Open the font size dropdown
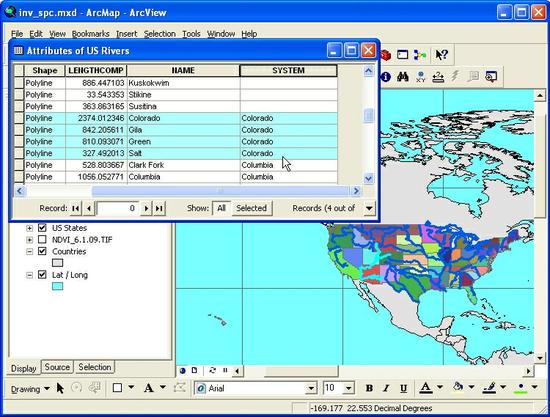This screenshot has width=550, height=417. tap(348, 389)
